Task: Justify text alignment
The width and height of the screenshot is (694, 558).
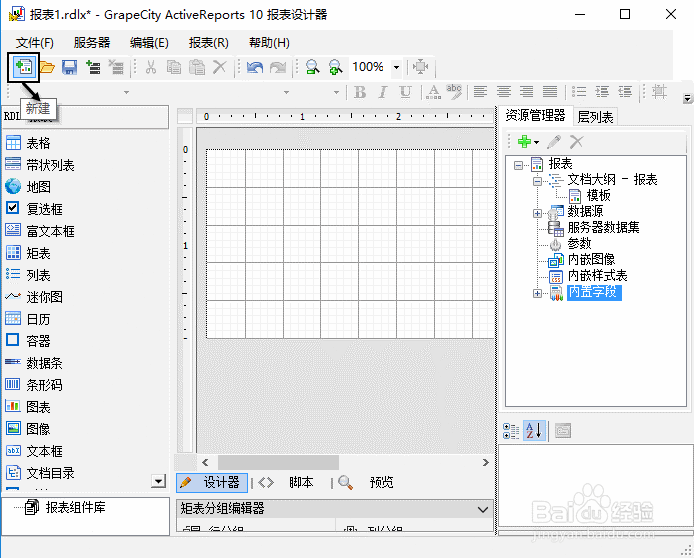Action: pos(550,92)
